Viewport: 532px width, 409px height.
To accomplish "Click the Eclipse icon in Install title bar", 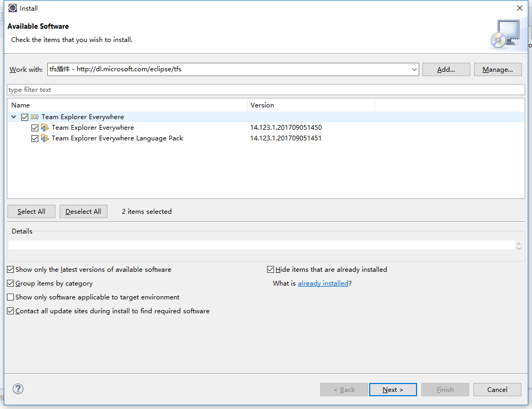I will [x=13, y=8].
